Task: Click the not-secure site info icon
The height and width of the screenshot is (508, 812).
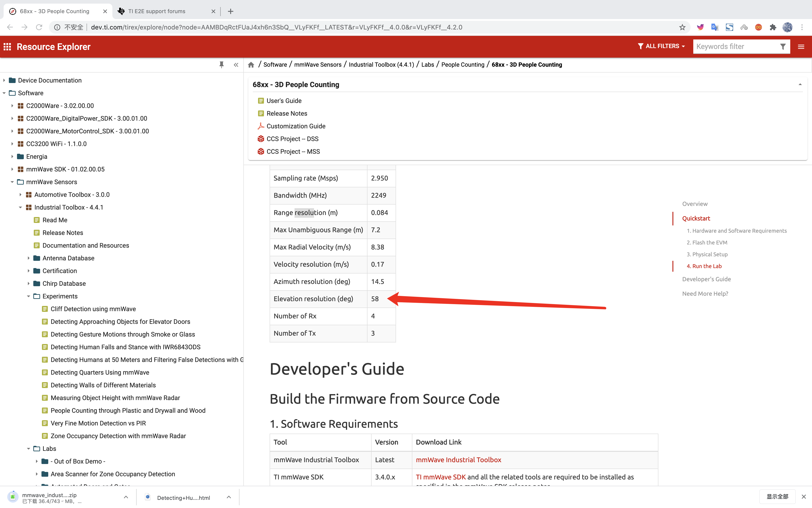Action: pyautogui.click(x=57, y=27)
